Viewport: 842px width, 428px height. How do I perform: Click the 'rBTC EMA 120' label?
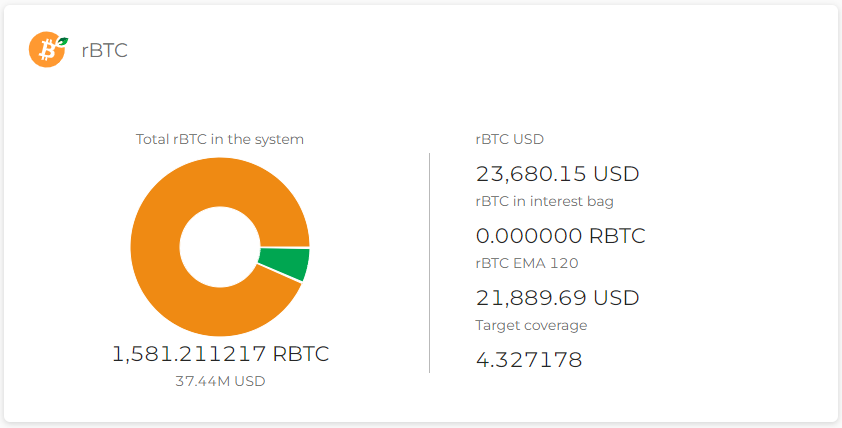pyautogui.click(x=527, y=263)
